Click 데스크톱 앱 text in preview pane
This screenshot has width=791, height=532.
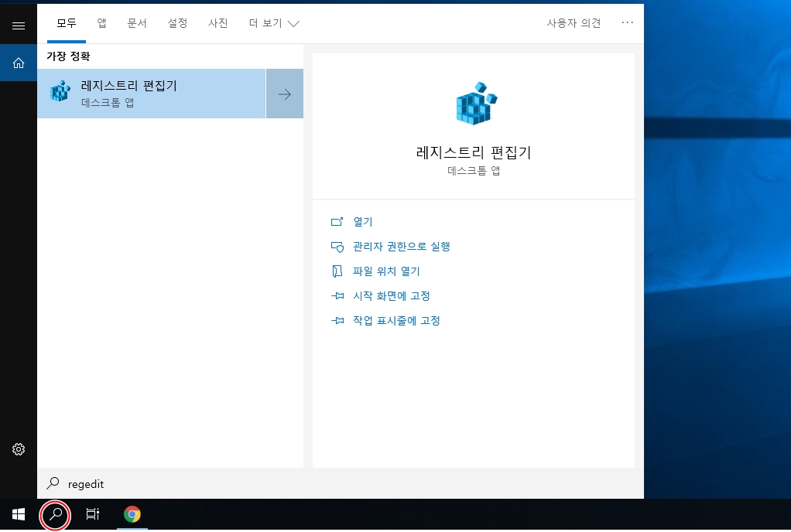point(474,171)
